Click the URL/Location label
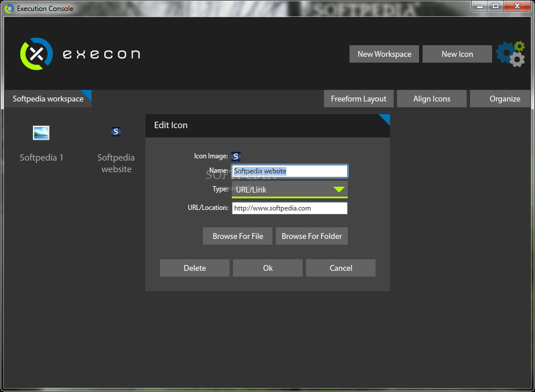 [x=208, y=208]
